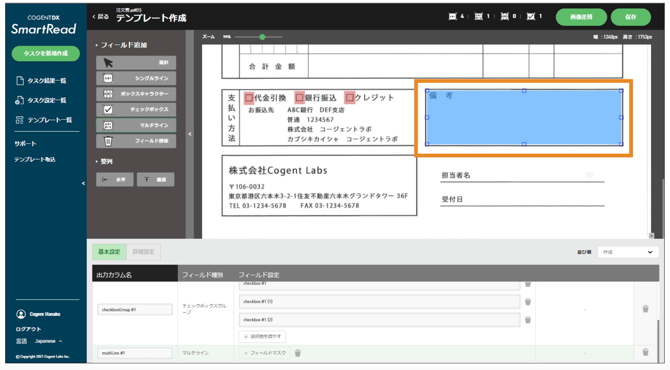This screenshot has height=370, width=670.
Task: Select the red 代金引換 checkbox field
Action: point(249,98)
